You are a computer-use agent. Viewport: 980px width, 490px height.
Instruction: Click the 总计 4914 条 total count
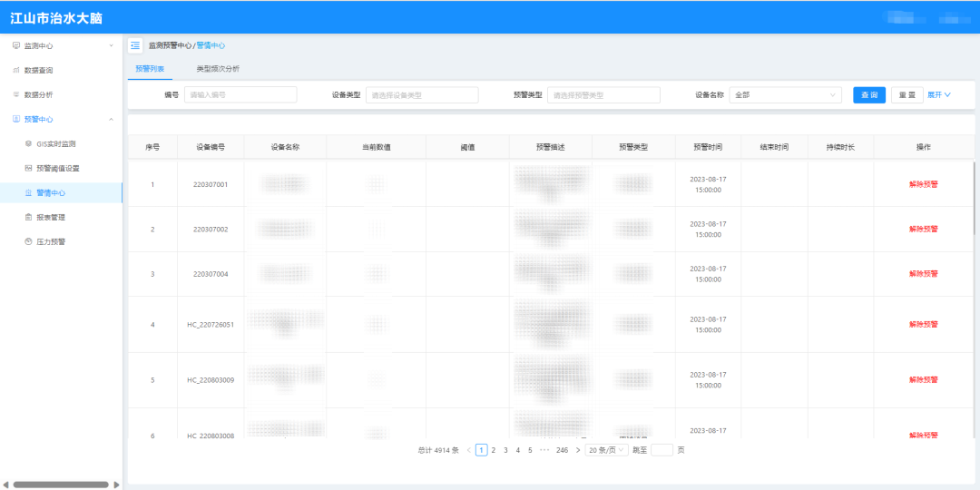coord(438,450)
